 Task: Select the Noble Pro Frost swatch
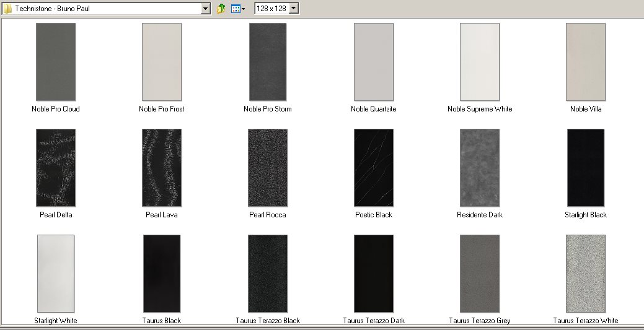[x=162, y=62]
